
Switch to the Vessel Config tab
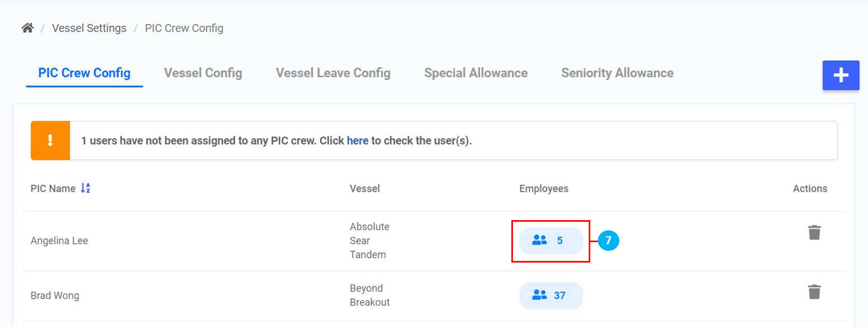[x=202, y=72]
